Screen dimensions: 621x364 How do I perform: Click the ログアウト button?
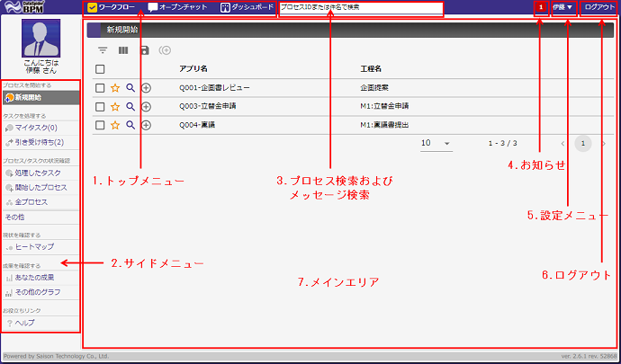(x=598, y=8)
